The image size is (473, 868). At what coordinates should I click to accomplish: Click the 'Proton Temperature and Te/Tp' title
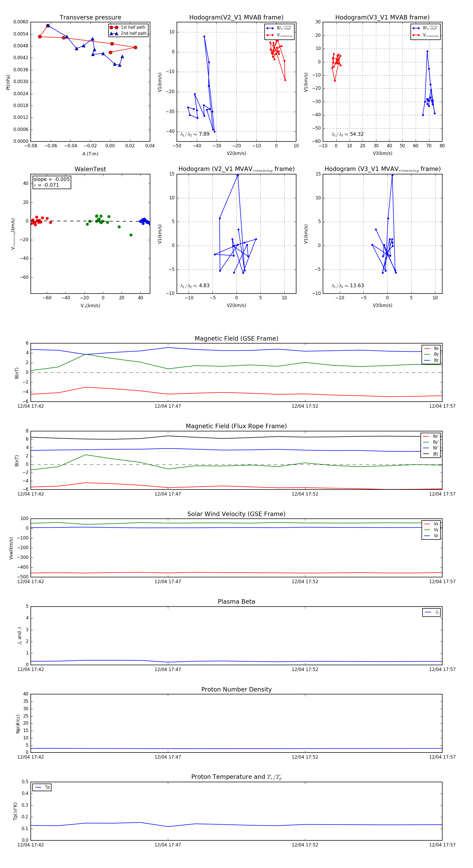click(x=236, y=777)
